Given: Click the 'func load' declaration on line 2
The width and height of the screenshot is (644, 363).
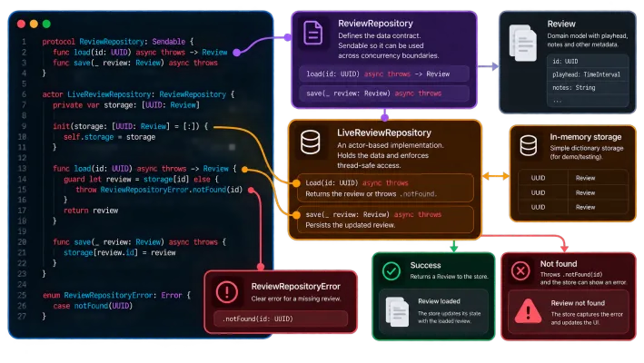Looking at the screenshot, I should pos(140,53).
